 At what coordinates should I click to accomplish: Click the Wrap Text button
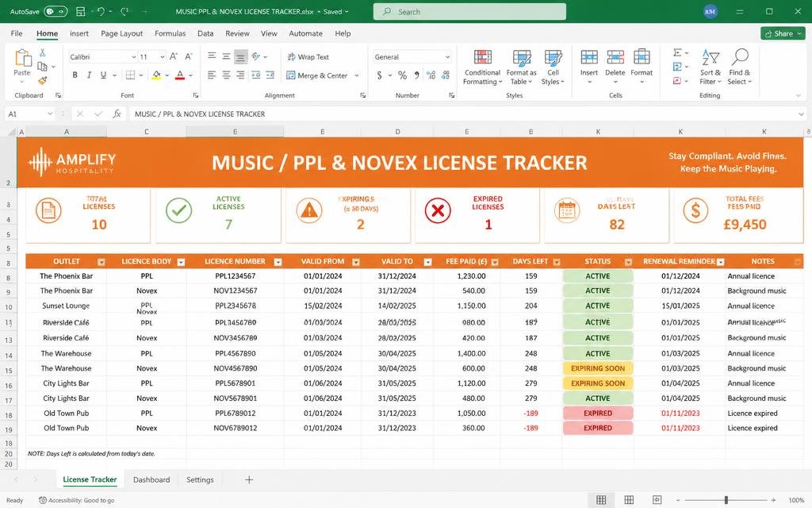click(308, 57)
